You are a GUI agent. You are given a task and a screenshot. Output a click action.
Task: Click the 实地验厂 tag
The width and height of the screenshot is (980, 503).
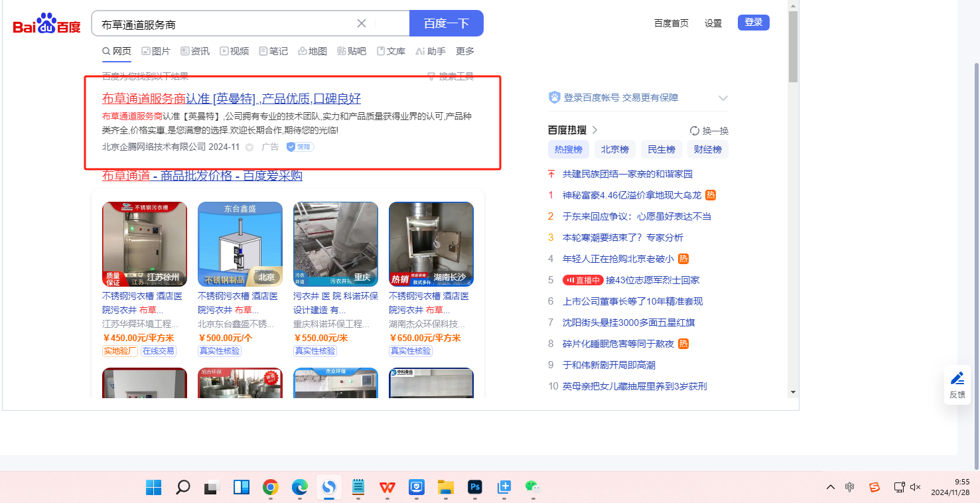point(120,351)
